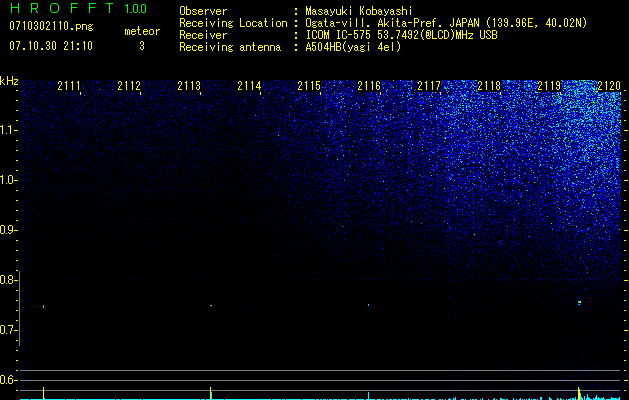The height and width of the screenshot is (400, 629).
Task: Click the cyan amplitude spike before 2116
Action: pos(368,395)
